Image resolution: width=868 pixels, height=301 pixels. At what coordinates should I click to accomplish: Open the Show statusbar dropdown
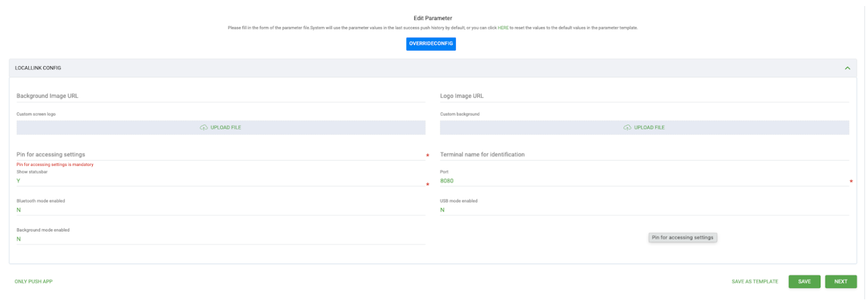[x=221, y=181]
